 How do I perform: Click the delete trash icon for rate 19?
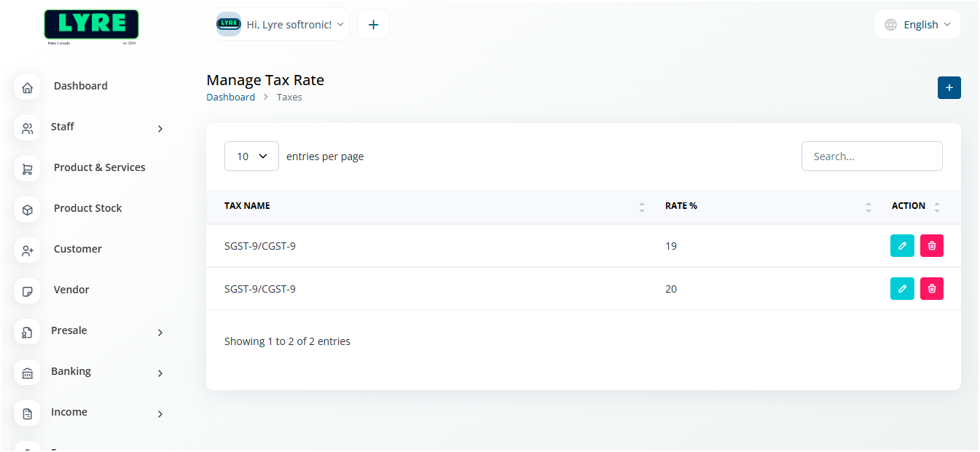932,246
